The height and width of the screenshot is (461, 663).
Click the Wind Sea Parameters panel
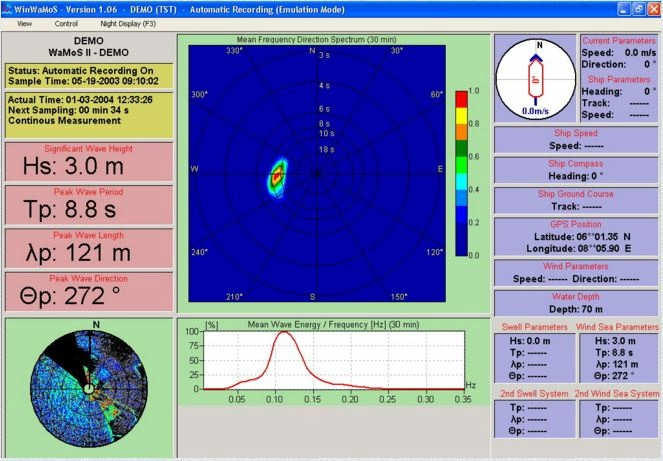coord(617,355)
